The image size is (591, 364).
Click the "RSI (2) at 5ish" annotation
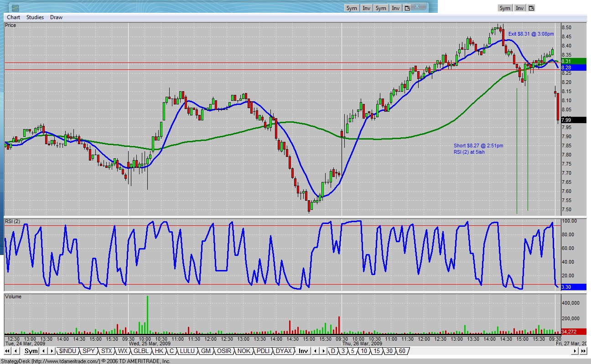469,152
